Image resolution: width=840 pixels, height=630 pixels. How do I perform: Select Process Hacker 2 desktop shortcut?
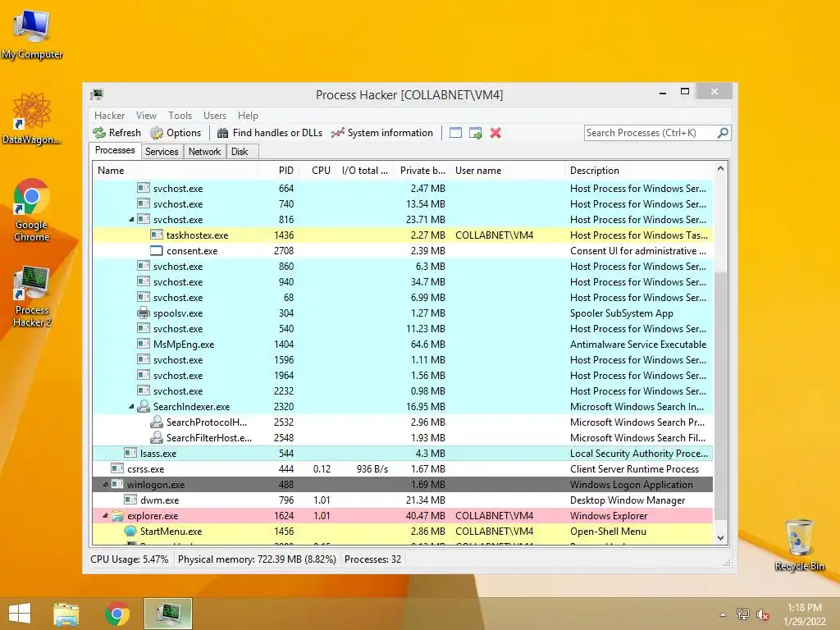tap(32, 295)
